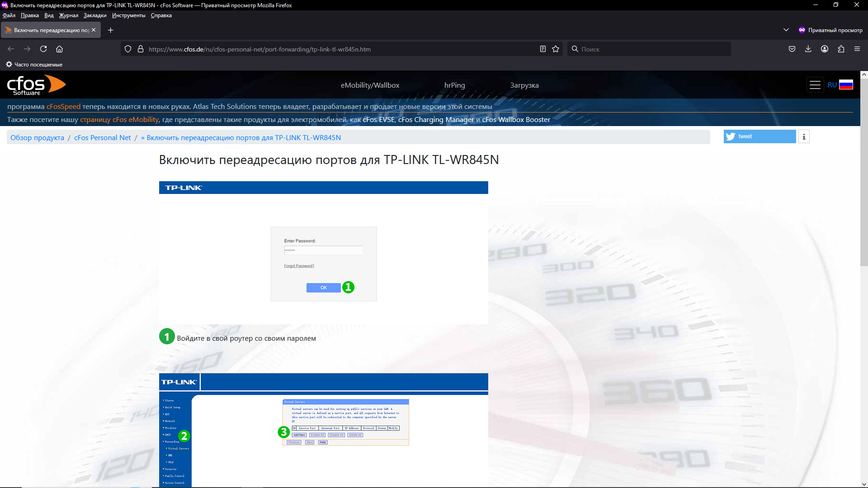Open the Firefox account menu
The height and width of the screenshot is (488, 868).
tap(825, 49)
